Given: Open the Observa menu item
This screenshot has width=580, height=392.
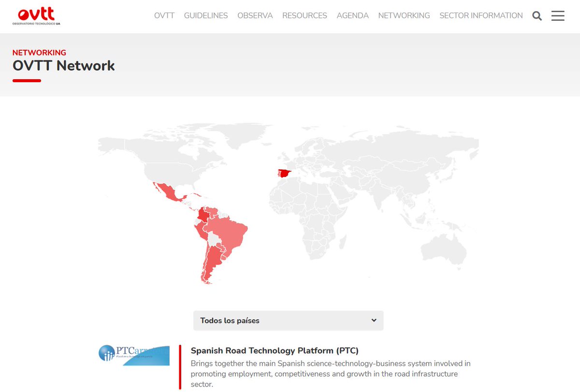Looking at the screenshot, I should [255, 15].
